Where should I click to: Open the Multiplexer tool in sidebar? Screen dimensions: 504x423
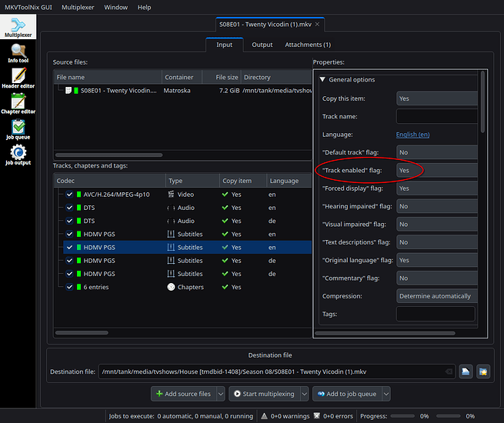[x=18, y=27]
